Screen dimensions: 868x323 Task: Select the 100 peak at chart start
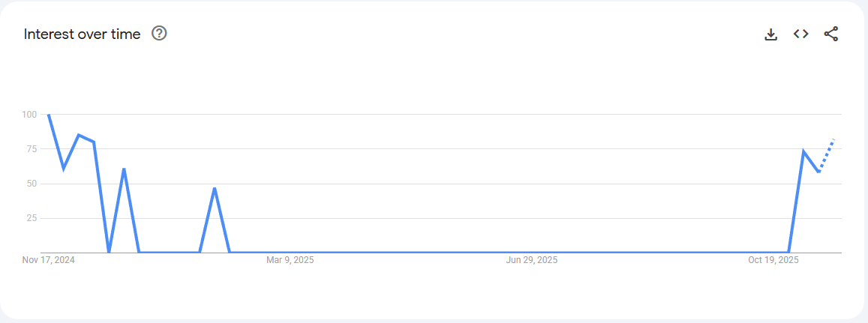click(x=49, y=115)
